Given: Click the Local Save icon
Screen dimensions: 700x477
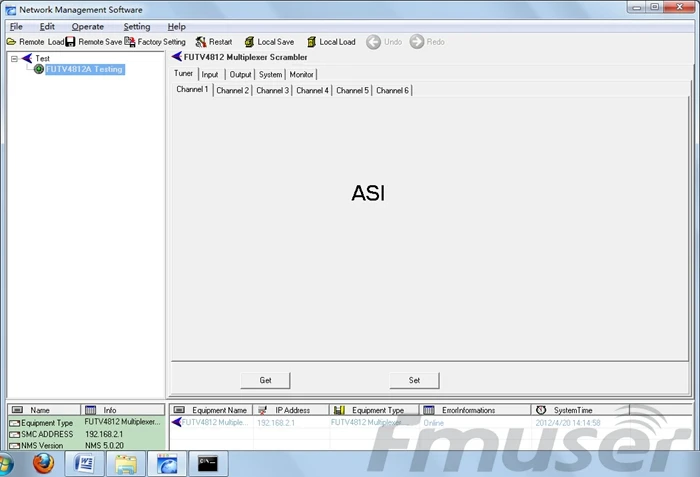Looking at the screenshot, I should point(249,42).
